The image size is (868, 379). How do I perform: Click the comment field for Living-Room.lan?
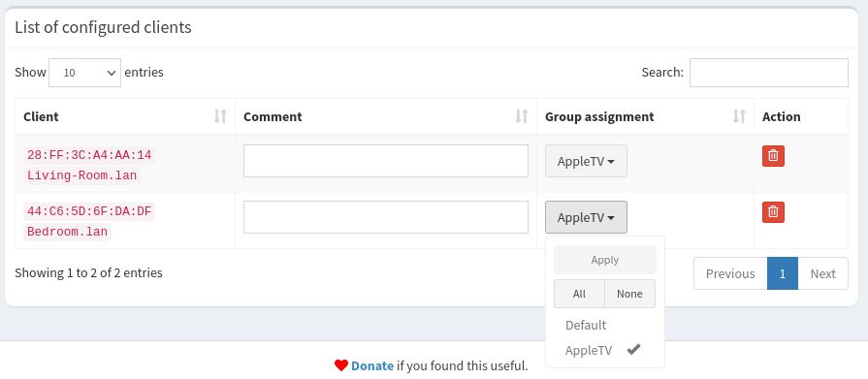[386, 161]
